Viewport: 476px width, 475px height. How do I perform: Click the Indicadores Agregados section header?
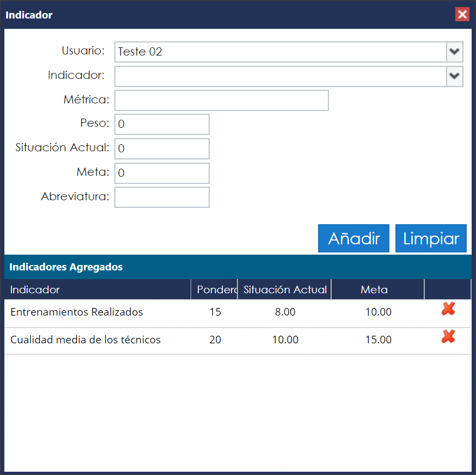[x=238, y=267]
